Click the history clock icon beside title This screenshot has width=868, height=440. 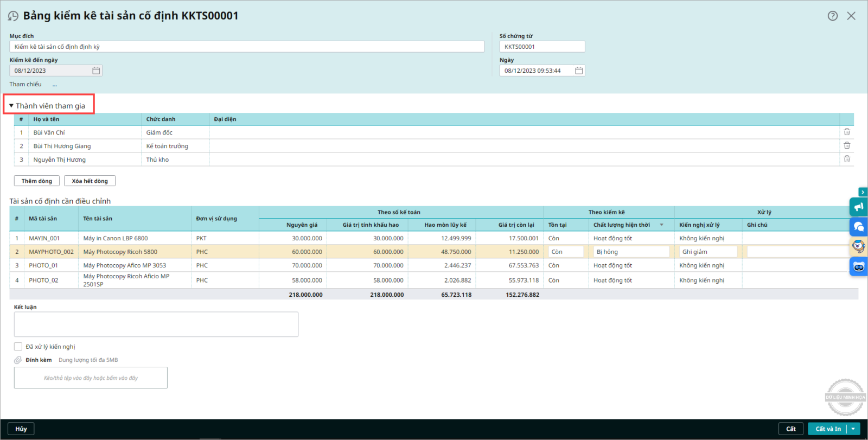[x=13, y=16]
